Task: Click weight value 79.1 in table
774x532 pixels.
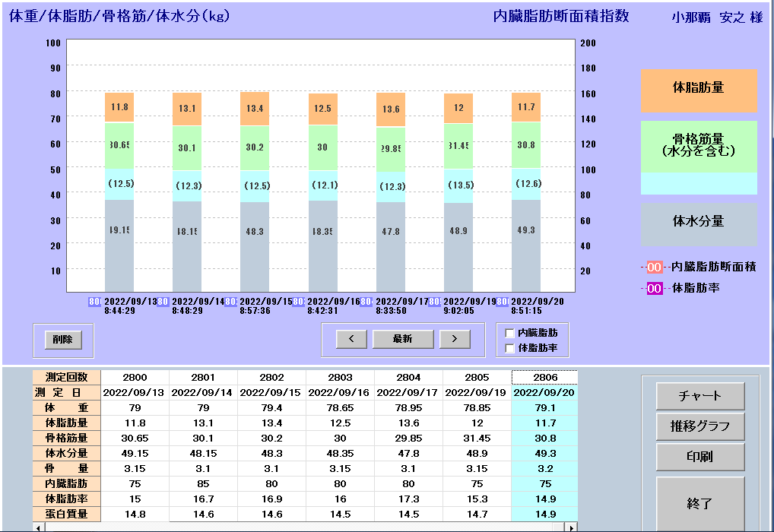Action: click(545, 407)
